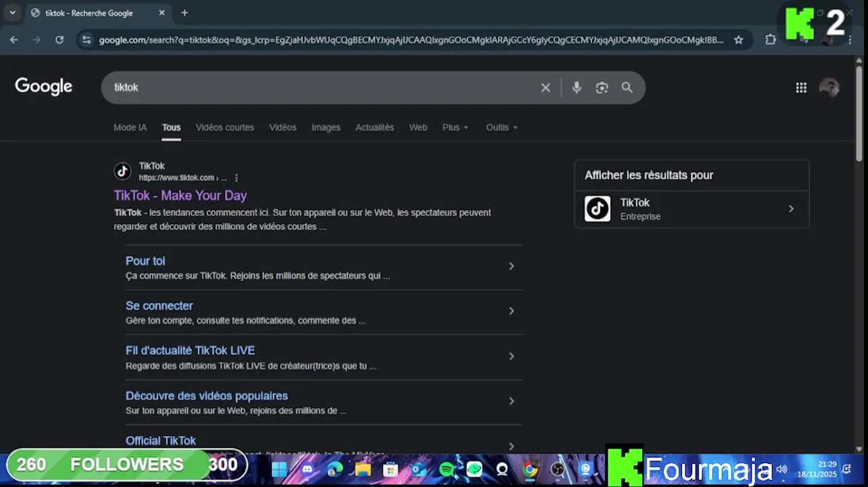Open the Google apps grid
Screen dimensions: 868x487
[x=801, y=87]
